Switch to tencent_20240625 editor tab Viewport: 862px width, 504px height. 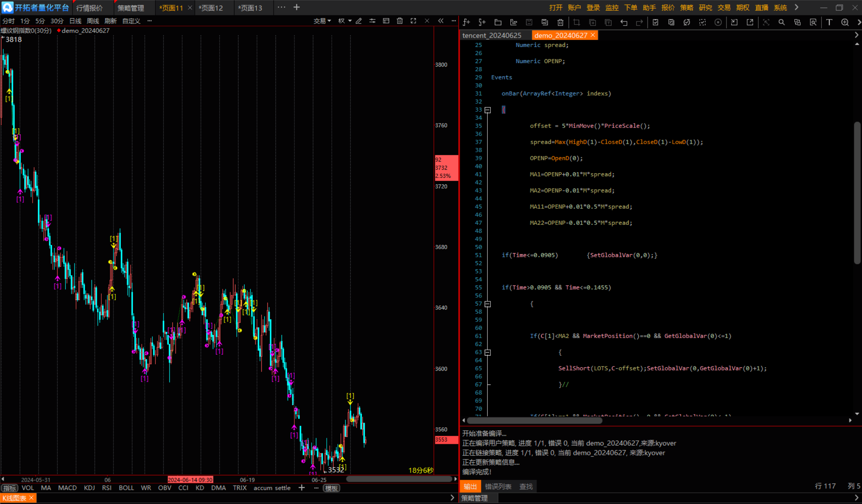(491, 35)
